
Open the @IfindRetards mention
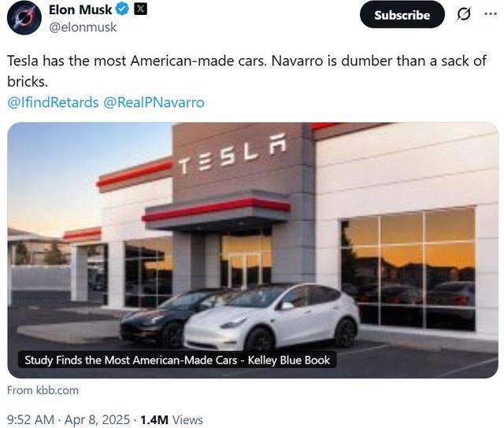point(53,103)
